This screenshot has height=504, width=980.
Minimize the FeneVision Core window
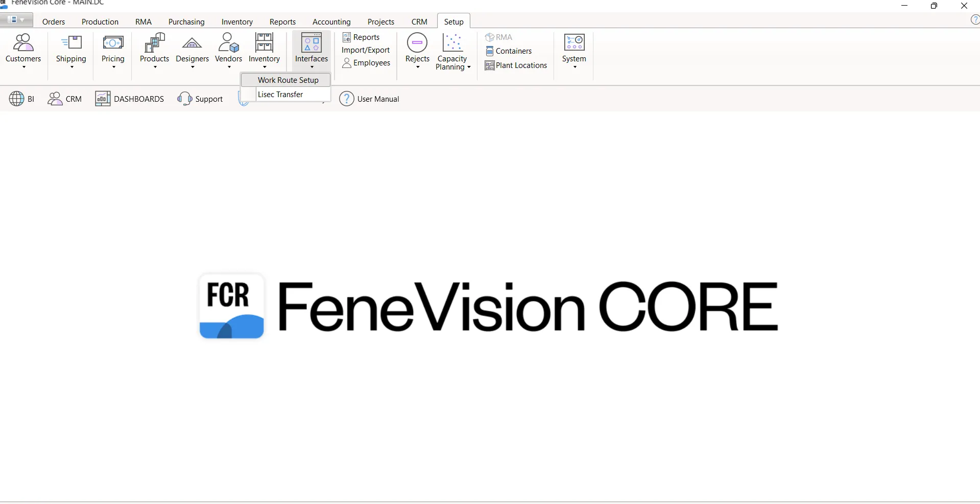[x=904, y=6]
